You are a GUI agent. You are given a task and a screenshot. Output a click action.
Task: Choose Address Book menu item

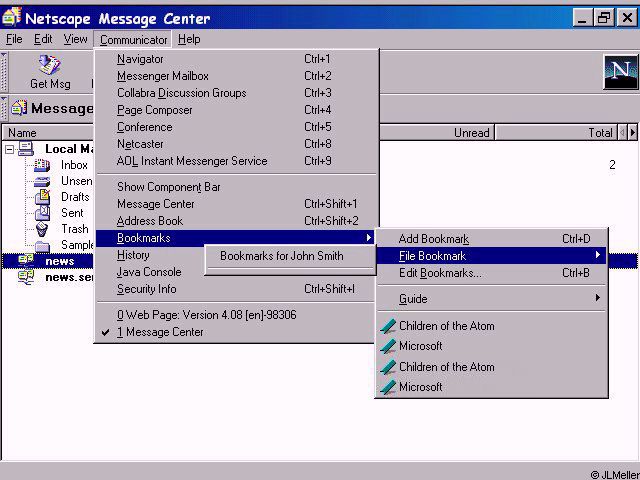(236, 221)
